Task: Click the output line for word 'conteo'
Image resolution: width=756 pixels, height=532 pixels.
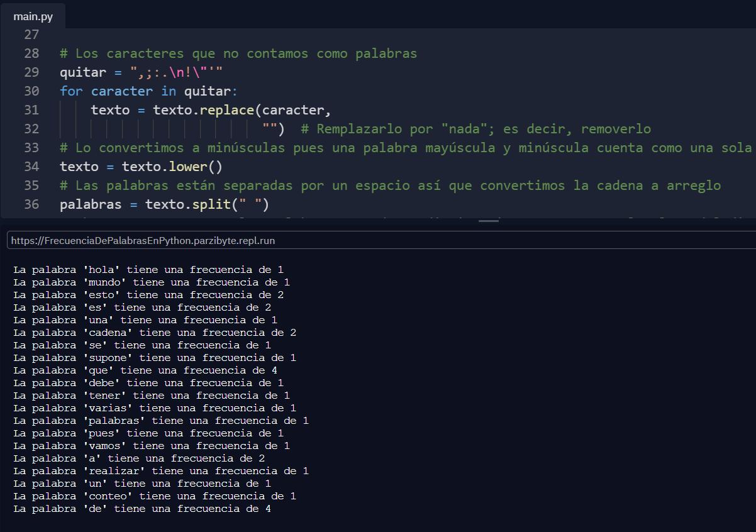Action: point(155,496)
